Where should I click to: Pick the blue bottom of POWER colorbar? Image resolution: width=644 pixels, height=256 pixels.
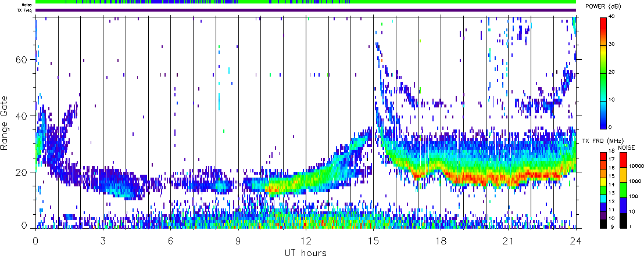pos(604,121)
